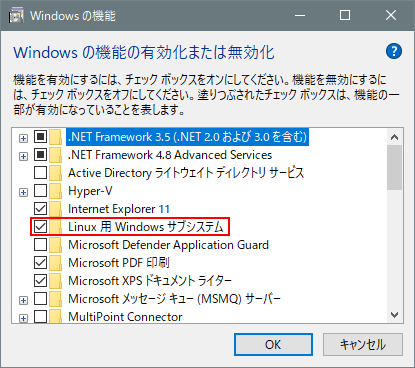Enable Microsoft メッセージ キュー (MSMQ) サーバー checkbox
This screenshot has width=415, height=368.
40,299
